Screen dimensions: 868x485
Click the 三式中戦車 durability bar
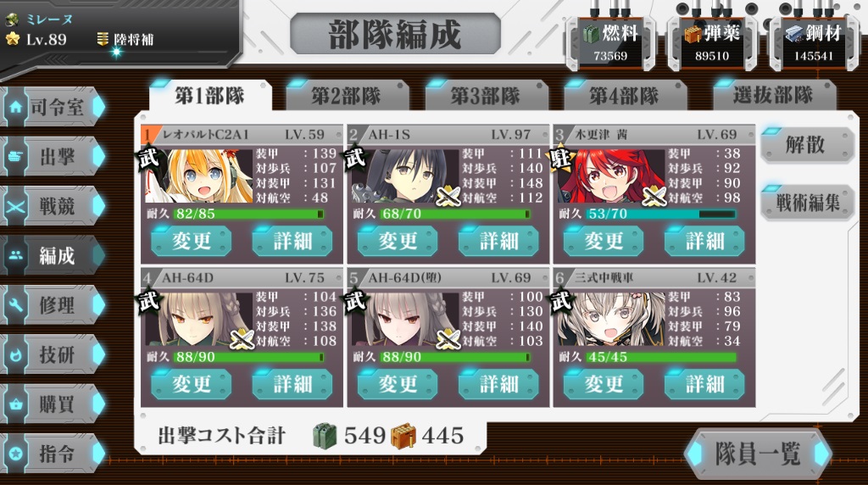[661, 357]
